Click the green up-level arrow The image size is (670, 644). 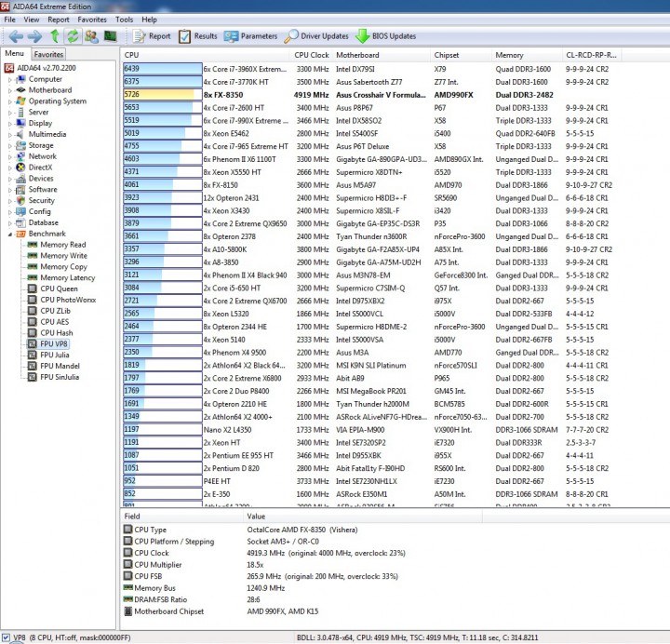point(55,36)
